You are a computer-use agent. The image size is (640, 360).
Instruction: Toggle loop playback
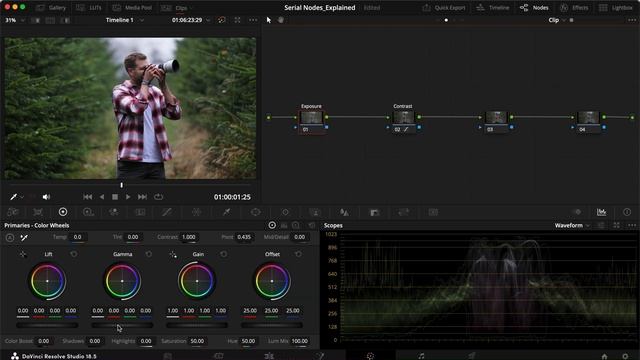click(x=158, y=197)
